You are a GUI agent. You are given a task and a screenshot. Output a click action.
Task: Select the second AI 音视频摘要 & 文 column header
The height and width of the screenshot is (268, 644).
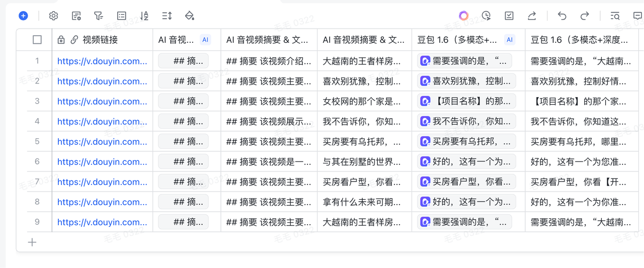(x=365, y=40)
